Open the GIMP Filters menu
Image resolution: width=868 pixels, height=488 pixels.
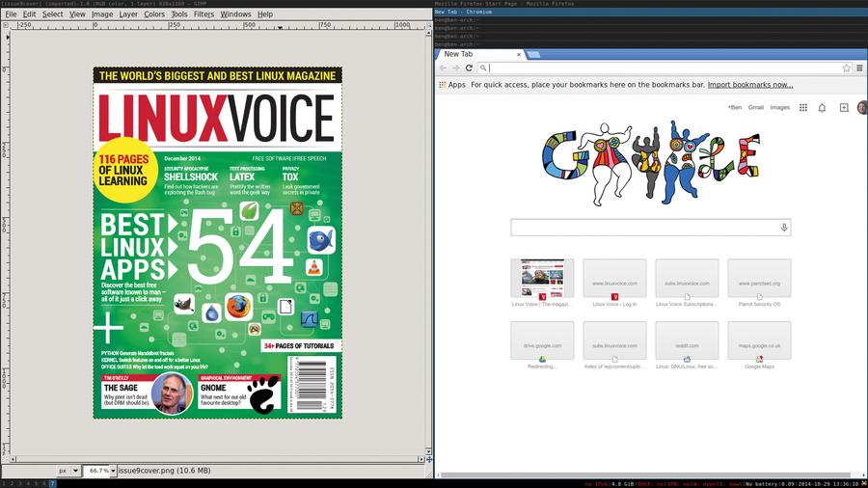point(203,14)
